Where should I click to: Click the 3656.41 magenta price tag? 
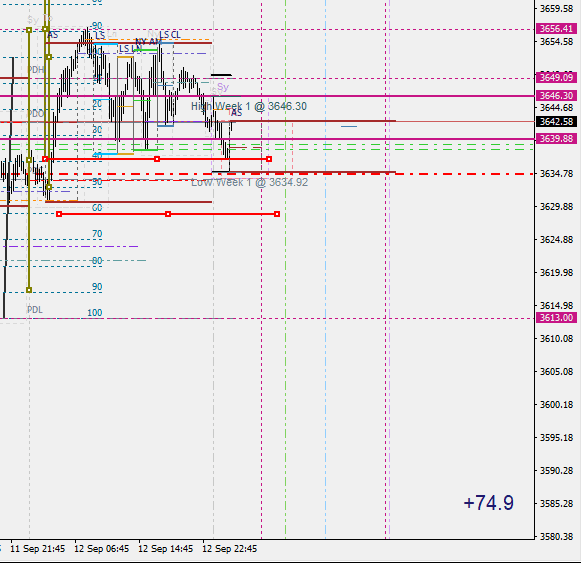[x=556, y=29]
